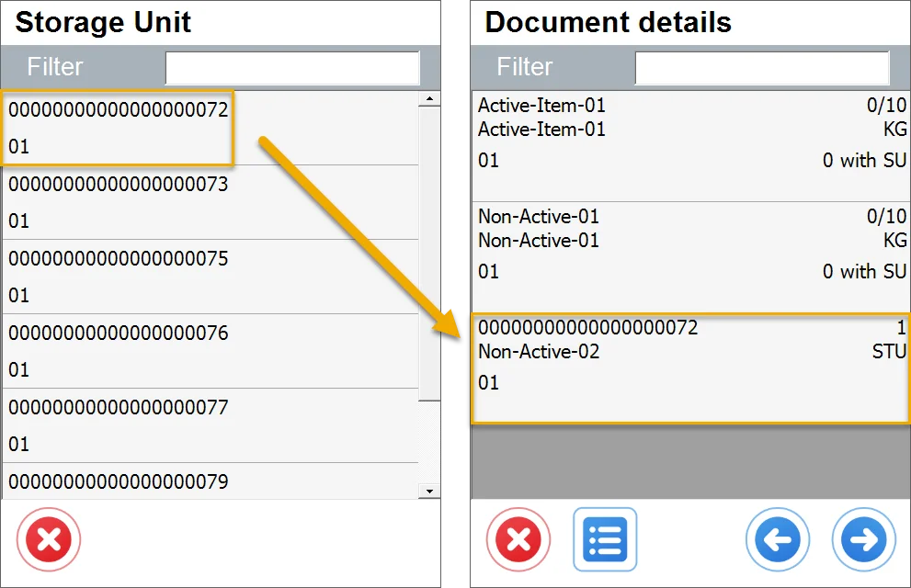Click the empty gray area below document lines
911x588 pixels.
689,461
